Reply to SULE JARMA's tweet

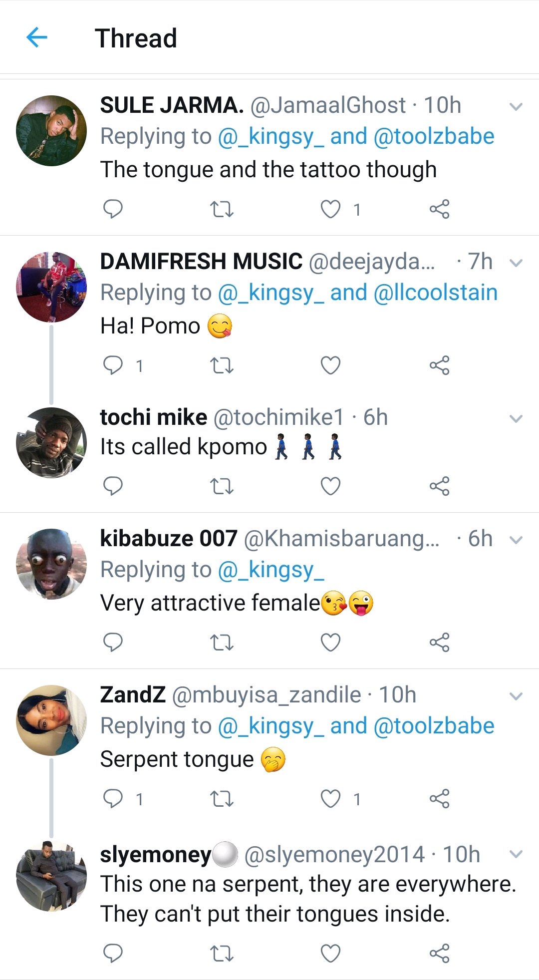(113, 209)
